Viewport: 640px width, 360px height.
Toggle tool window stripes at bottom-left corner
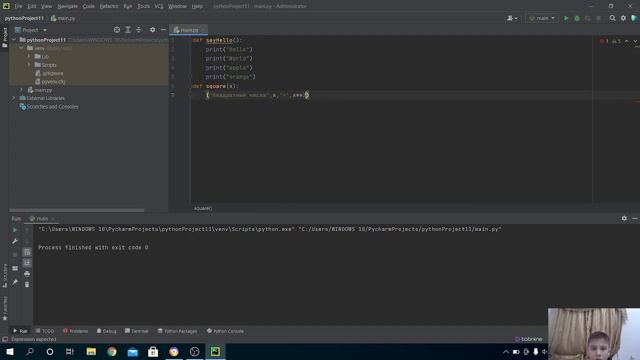point(4,339)
